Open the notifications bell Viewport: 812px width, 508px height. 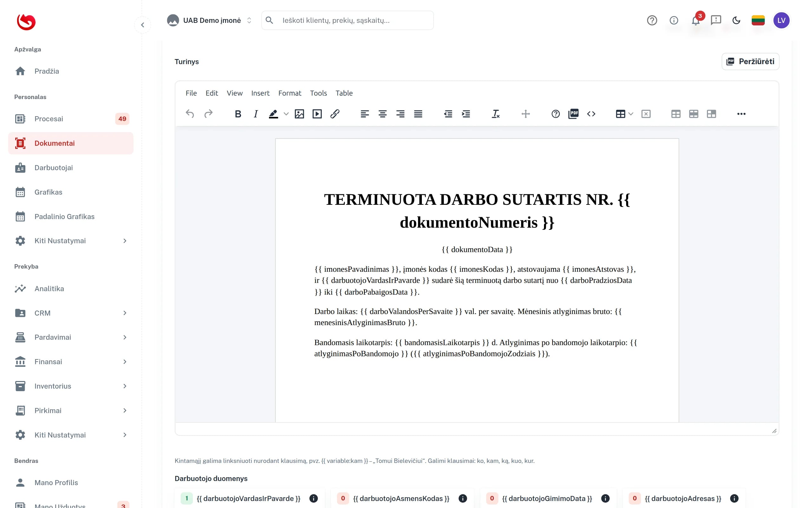coord(696,21)
